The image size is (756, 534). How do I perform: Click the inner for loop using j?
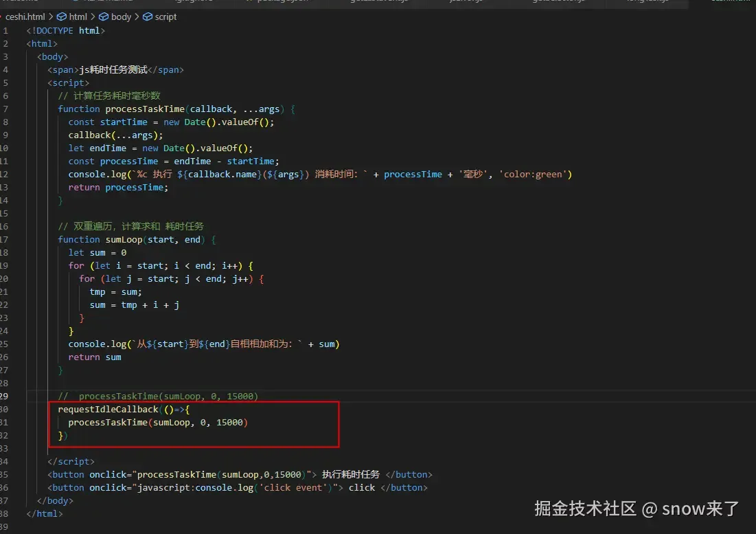(171, 279)
